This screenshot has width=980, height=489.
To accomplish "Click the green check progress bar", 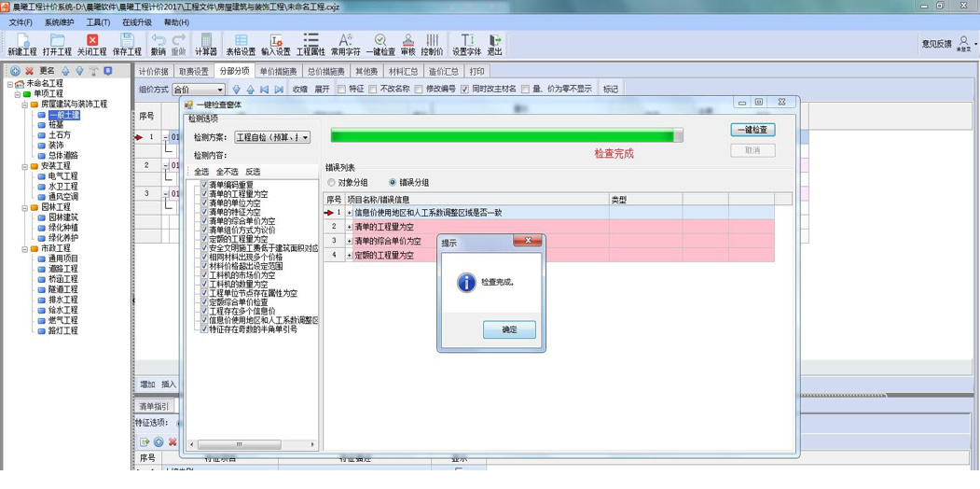I will [x=507, y=135].
